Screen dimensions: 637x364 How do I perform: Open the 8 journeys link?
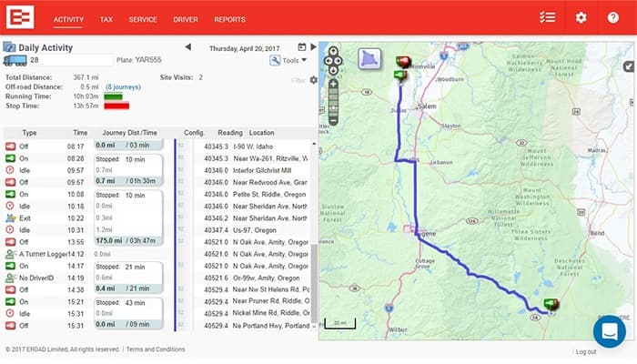point(121,86)
